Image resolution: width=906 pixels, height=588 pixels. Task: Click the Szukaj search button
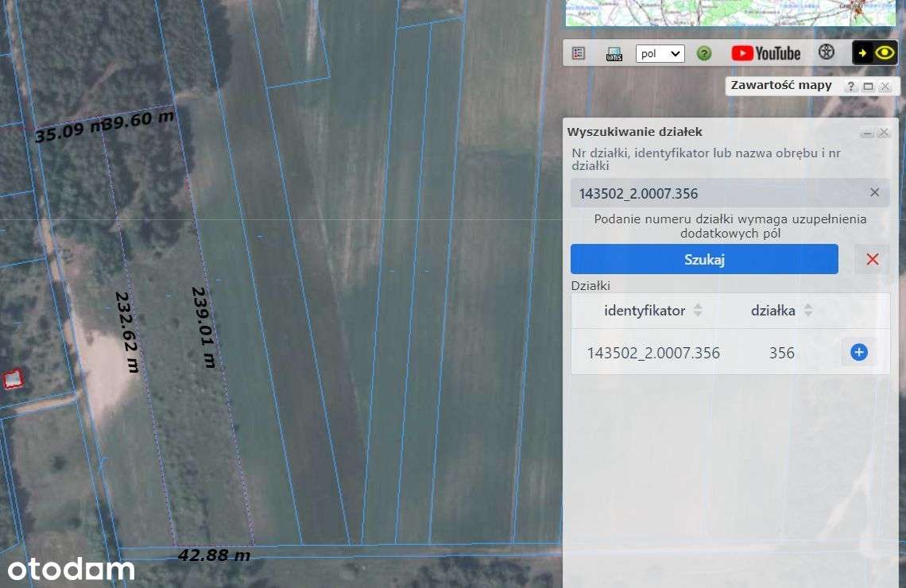(704, 259)
